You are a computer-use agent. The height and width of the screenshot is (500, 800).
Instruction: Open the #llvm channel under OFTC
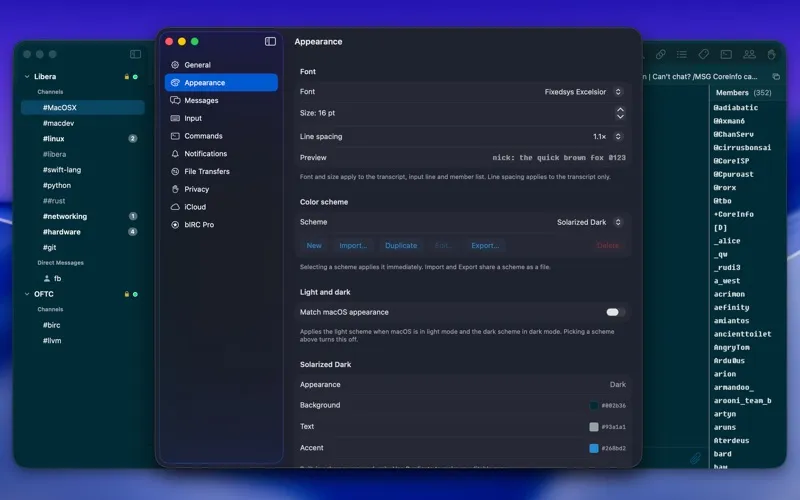83,341
